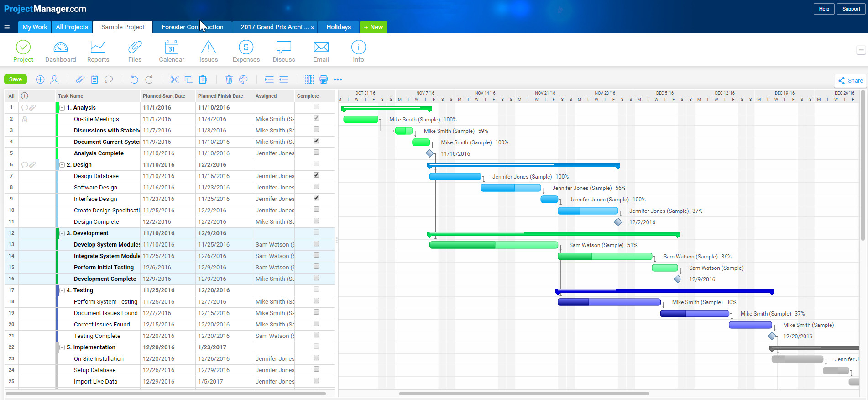Screen dimensions: 868x400
Task: Collapse the 5. Implementation task group
Action: (63, 347)
